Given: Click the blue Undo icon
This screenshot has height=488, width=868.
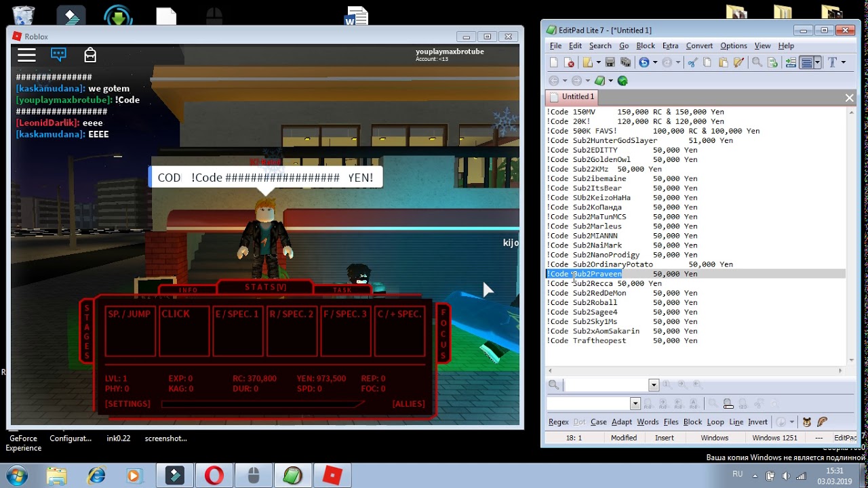Looking at the screenshot, I should click(x=644, y=62).
